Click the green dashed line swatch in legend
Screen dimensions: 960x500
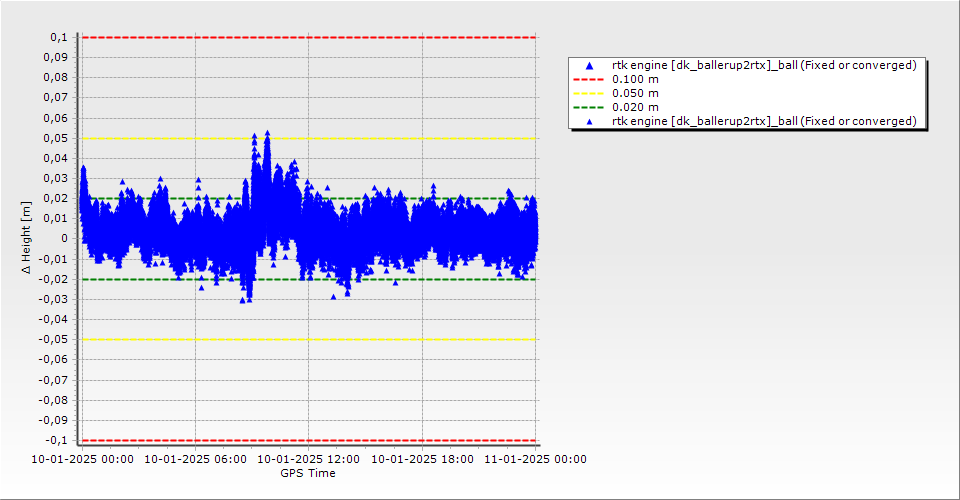click(x=589, y=107)
